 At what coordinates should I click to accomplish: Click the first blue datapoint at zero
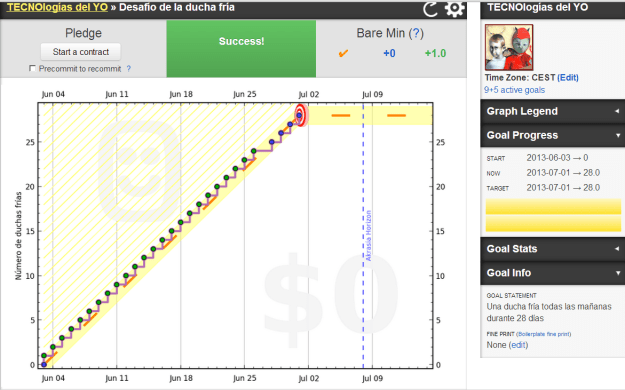click(x=44, y=364)
